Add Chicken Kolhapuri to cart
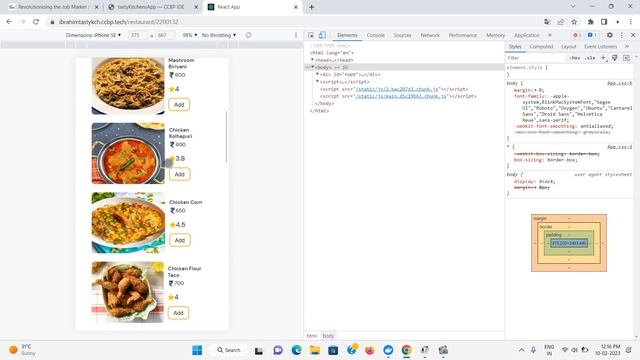The width and height of the screenshot is (640, 360). (x=180, y=174)
